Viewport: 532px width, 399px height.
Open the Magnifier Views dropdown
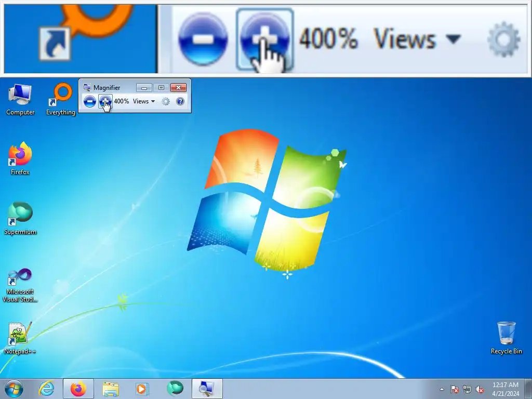[144, 101]
